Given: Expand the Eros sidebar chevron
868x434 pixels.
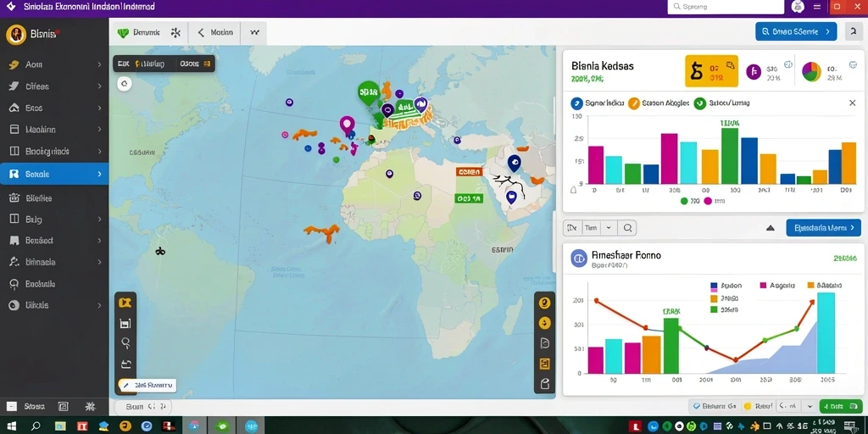Looking at the screenshot, I should tap(99, 108).
